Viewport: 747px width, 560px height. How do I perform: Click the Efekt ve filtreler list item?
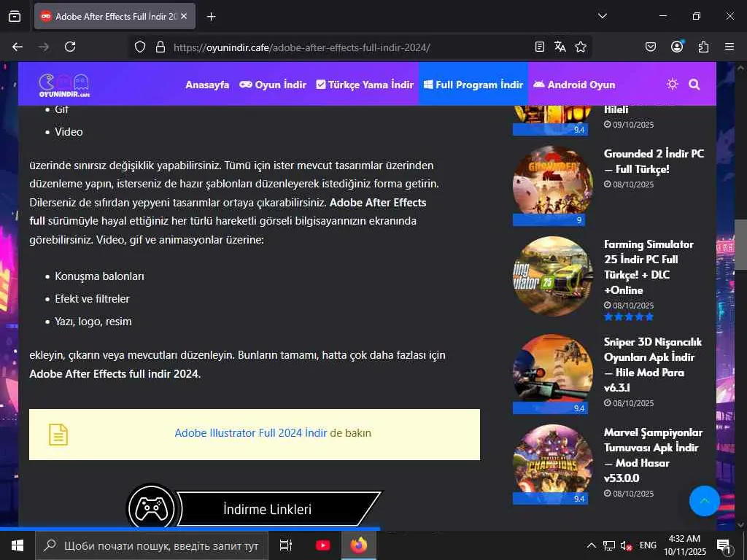click(92, 298)
